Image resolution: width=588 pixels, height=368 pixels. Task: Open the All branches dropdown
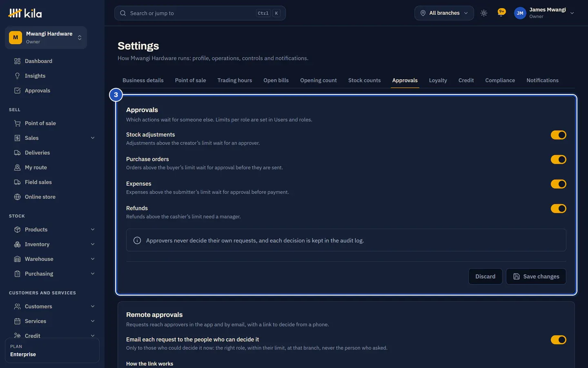(444, 13)
